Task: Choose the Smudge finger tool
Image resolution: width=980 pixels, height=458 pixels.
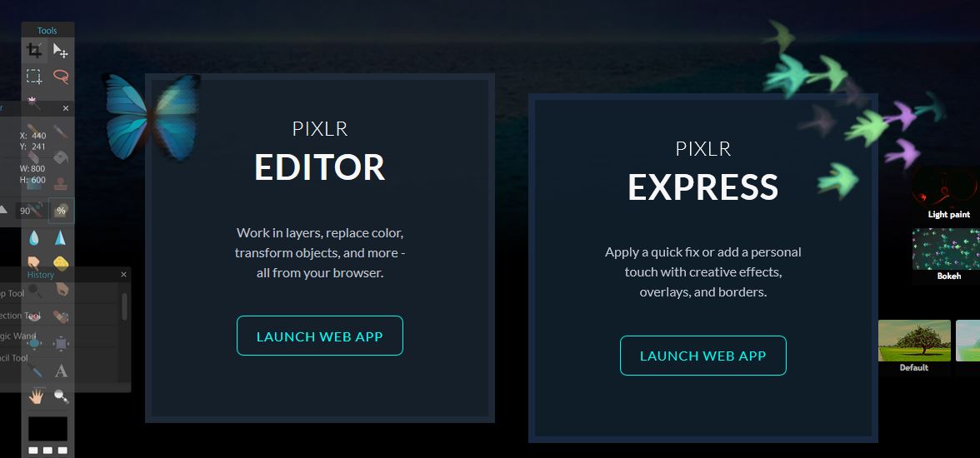Action: [33, 261]
